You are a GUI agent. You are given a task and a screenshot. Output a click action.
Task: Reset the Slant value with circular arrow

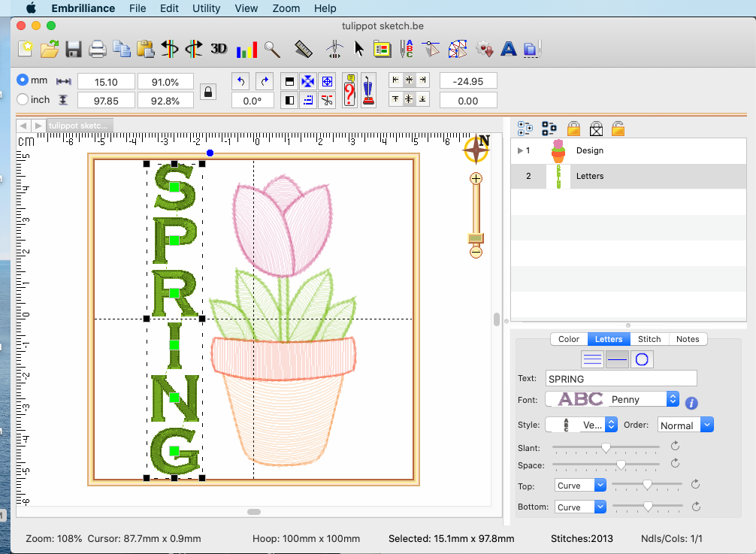(675, 447)
